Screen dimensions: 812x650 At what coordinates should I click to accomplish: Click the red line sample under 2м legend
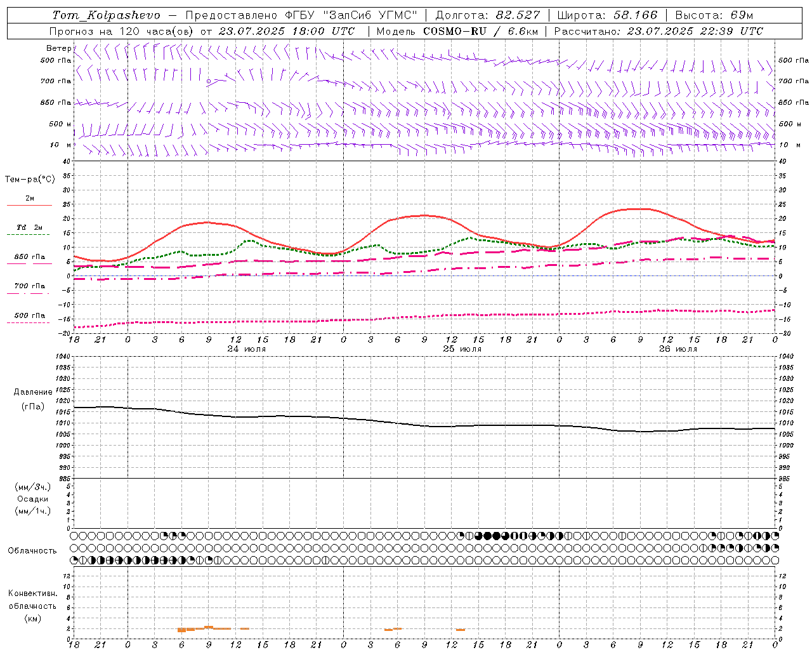click(30, 206)
